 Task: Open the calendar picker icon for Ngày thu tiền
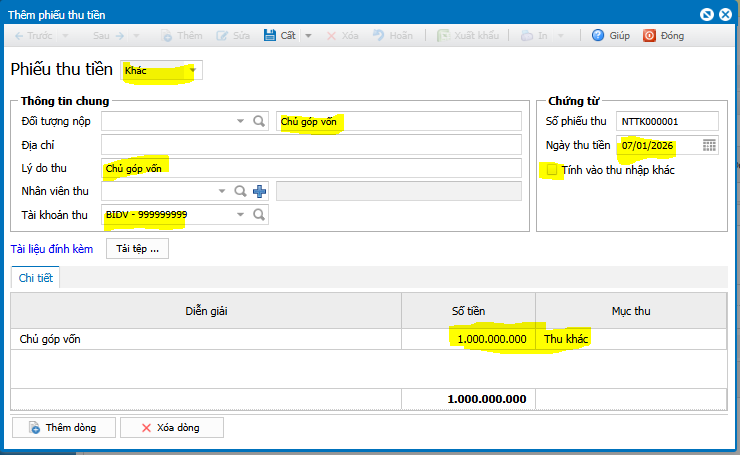(709, 145)
